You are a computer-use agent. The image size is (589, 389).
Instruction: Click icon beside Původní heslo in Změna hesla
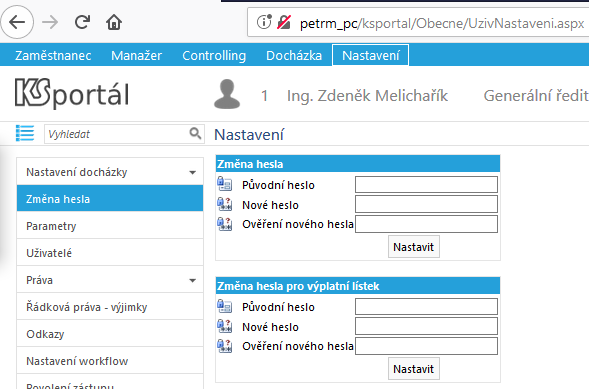pos(225,184)
